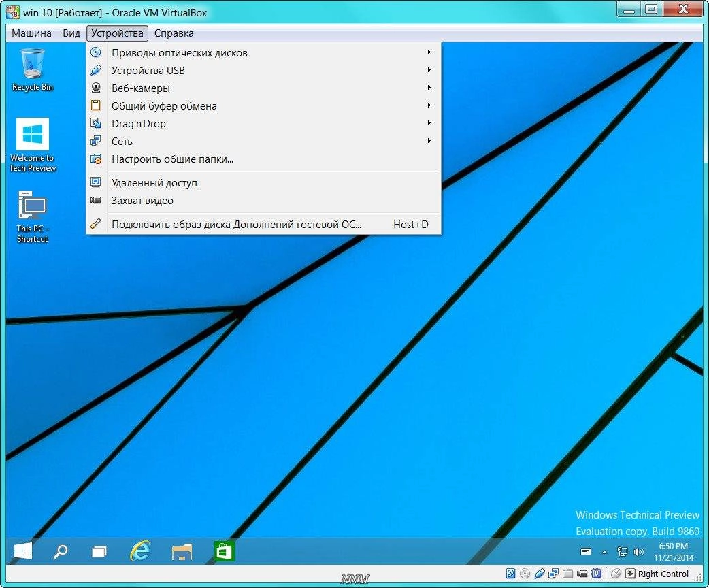Open File Explorer from guest taskbar
The width and height of the screenshot is (709, 588).
pos(182,552)
